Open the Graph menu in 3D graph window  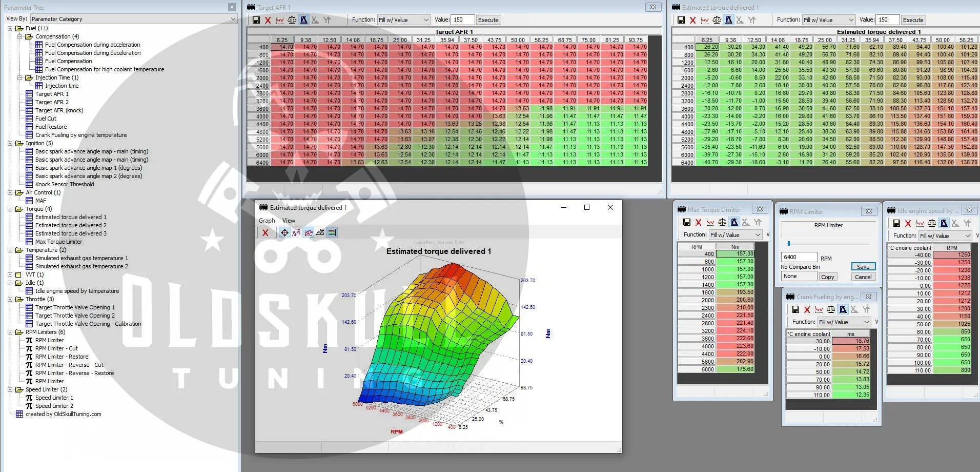(267, 221)
